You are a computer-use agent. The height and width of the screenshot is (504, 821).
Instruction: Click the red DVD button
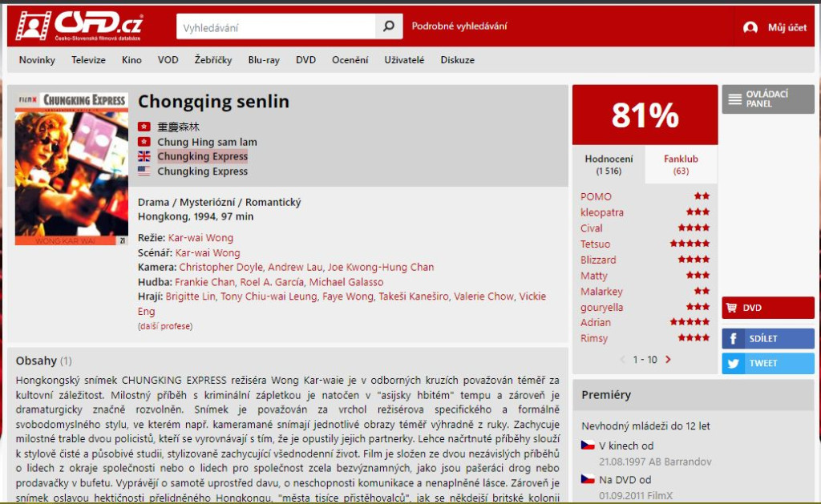click(x=767, y=308)
